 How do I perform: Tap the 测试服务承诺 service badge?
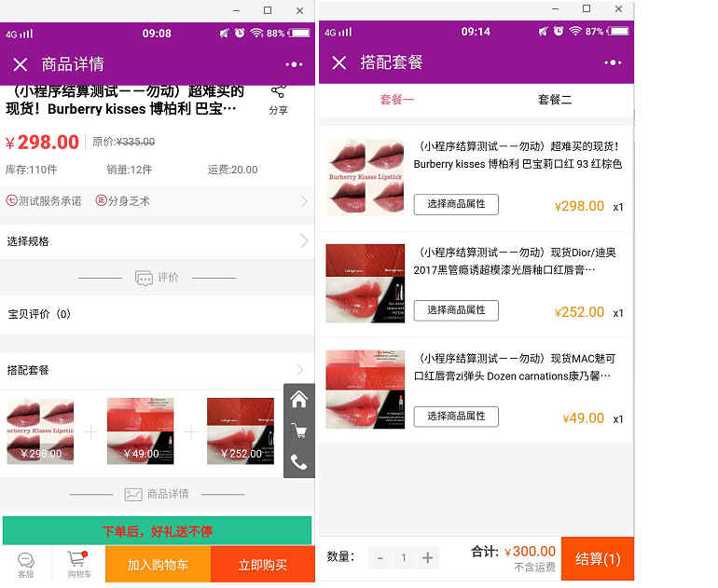(x=44, y=201)
